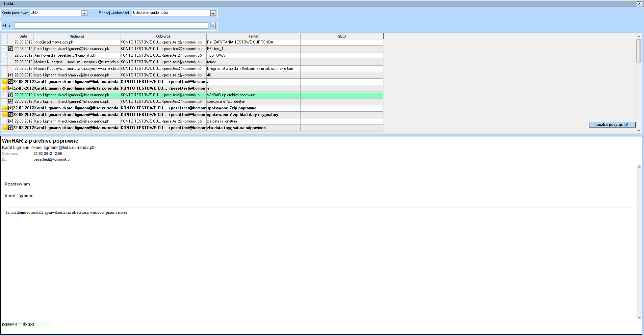This screenshot has width=644, height=336.
Task: Open the 'Konto pocztowe' CPD dropdown
Action: (84, 13)
